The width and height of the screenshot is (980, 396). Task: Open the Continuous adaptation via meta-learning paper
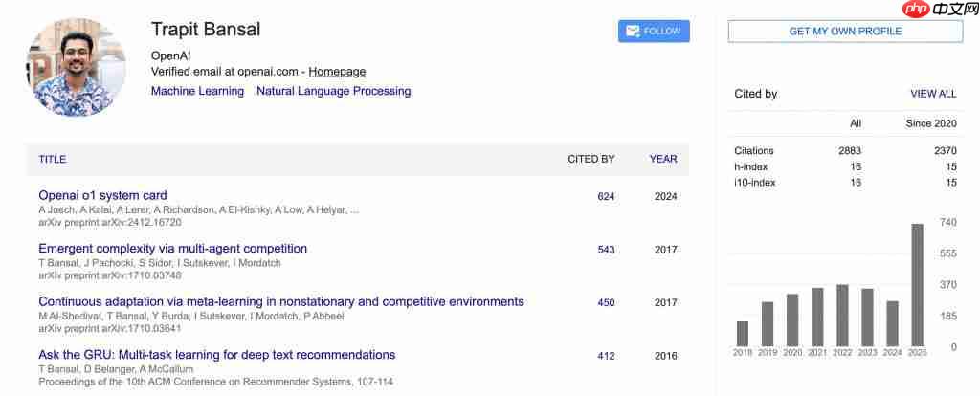pos(281,301)
